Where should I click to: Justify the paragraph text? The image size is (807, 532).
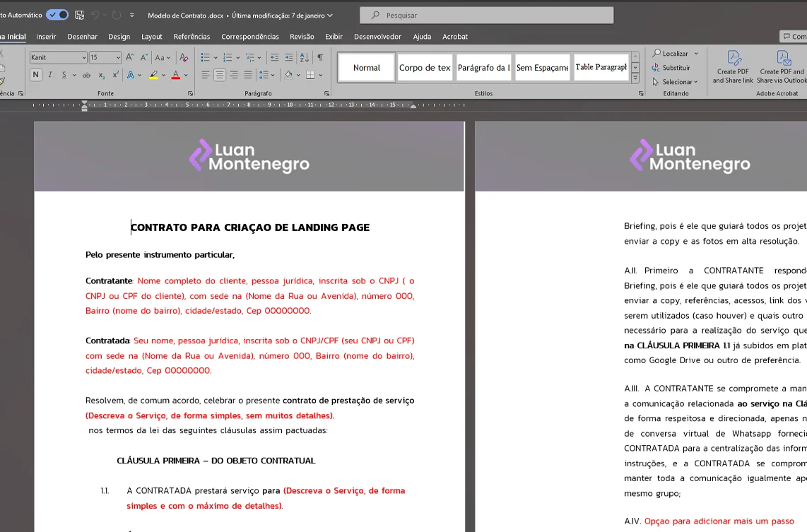248,75
